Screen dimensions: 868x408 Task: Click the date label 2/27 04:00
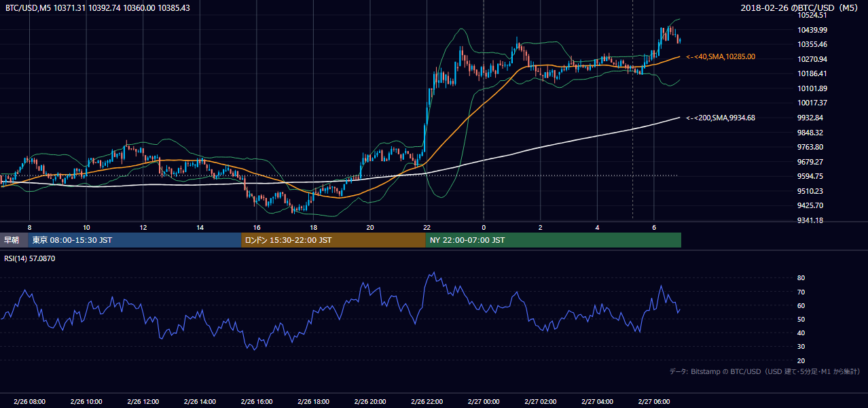[597, 401]
